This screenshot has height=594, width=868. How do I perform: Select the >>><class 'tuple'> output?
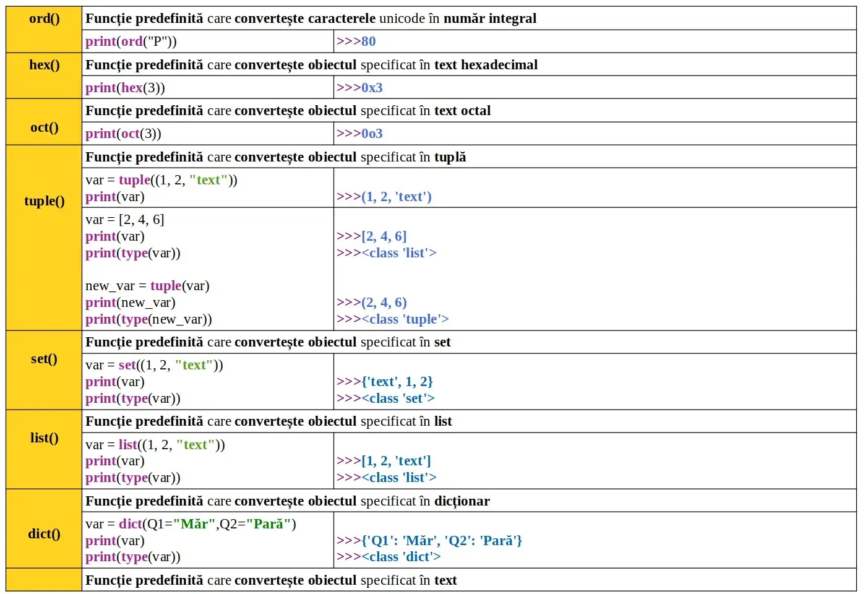(x=393, y=319)
